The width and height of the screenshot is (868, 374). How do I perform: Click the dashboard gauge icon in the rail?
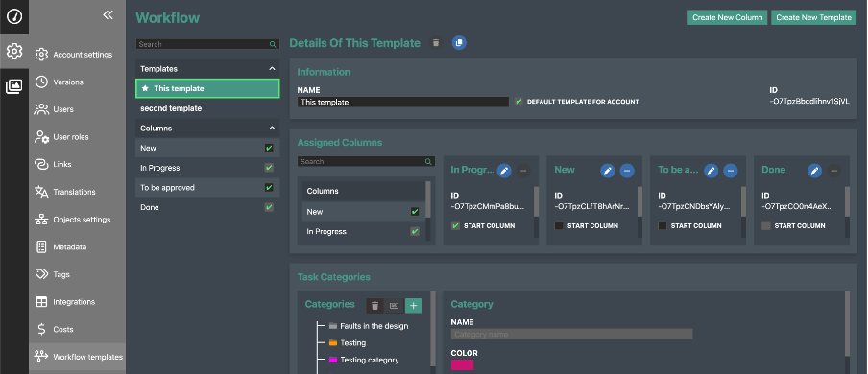coord(14,16)
